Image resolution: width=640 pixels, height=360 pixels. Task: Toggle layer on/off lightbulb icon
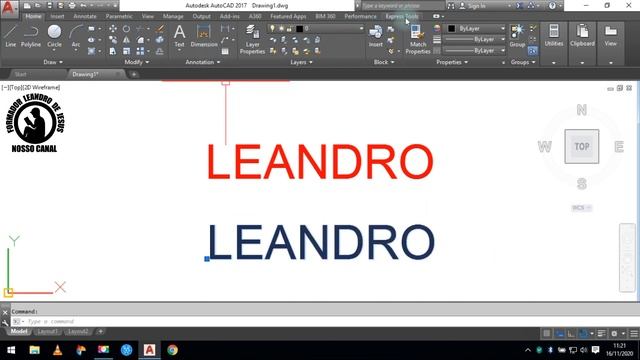pyautogui.click(x=272, y=29)
